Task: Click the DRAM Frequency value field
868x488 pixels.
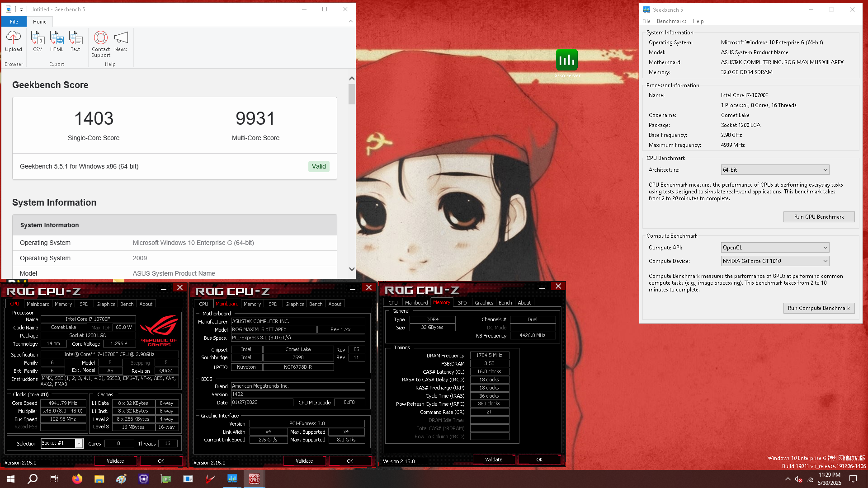Action: point(489,355)
